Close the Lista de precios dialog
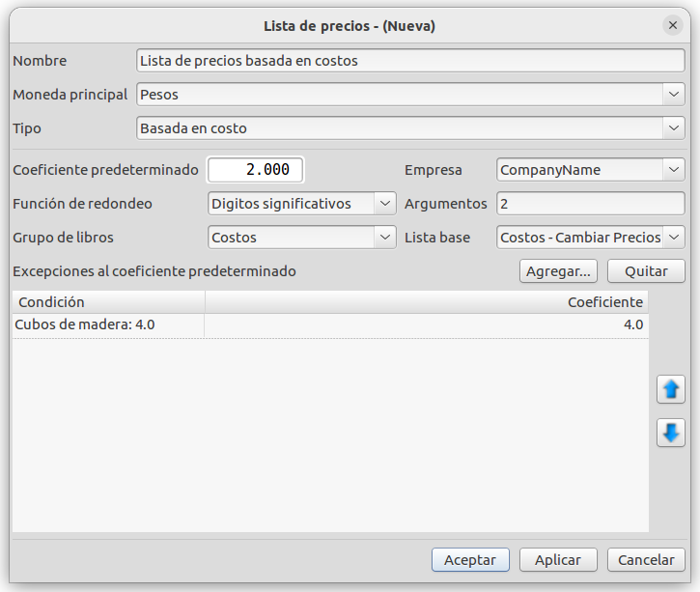 pyautogui.click(x=673, y=25)
